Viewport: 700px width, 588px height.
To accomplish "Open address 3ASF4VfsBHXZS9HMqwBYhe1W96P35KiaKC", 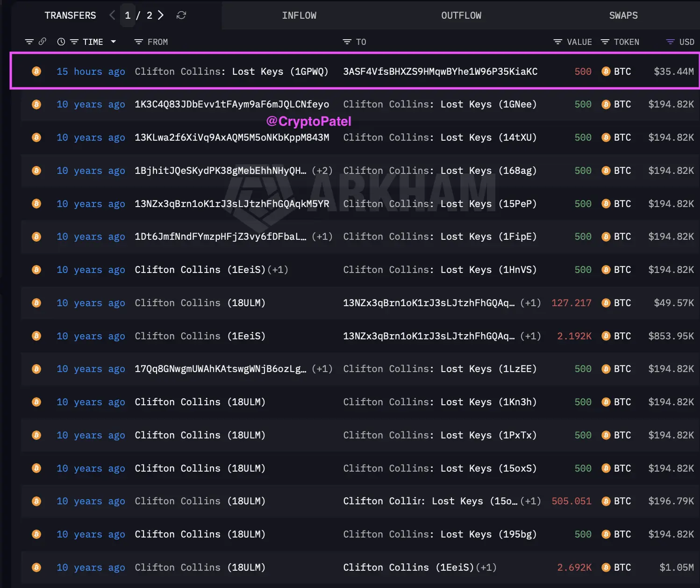I will (440, 72).
